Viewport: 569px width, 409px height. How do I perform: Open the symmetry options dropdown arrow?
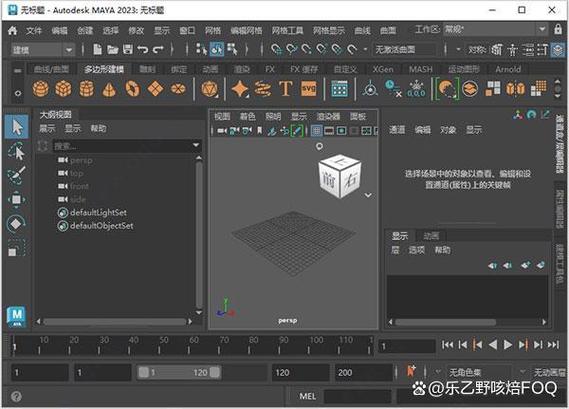coord(458,49)
